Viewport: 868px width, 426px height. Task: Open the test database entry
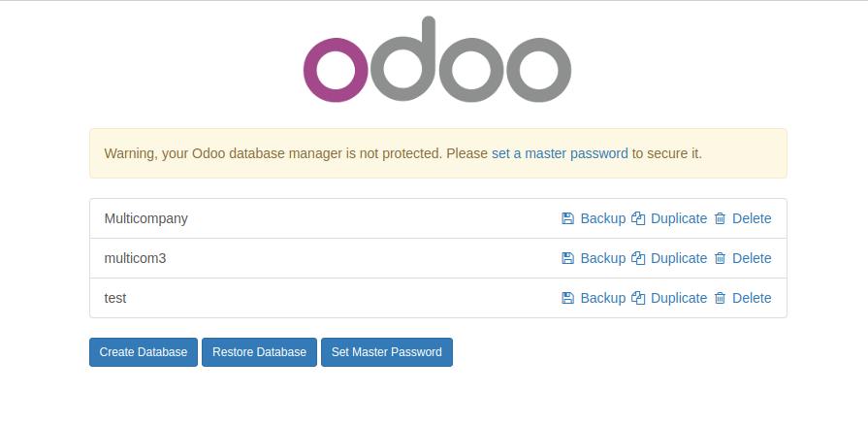115,298
